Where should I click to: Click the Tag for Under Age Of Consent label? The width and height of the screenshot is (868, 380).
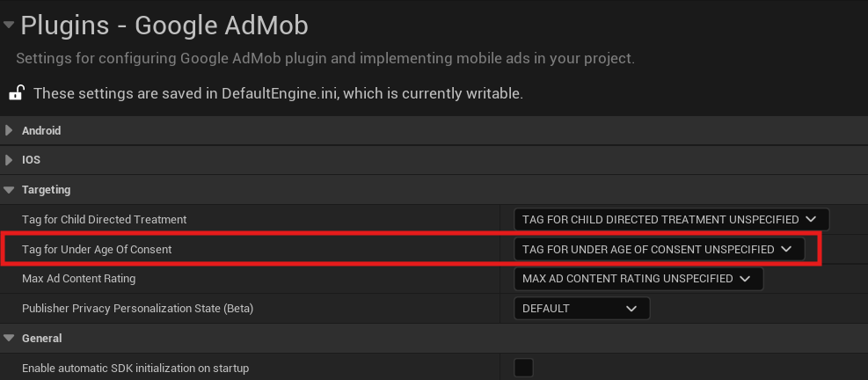[x=97, y=249]
